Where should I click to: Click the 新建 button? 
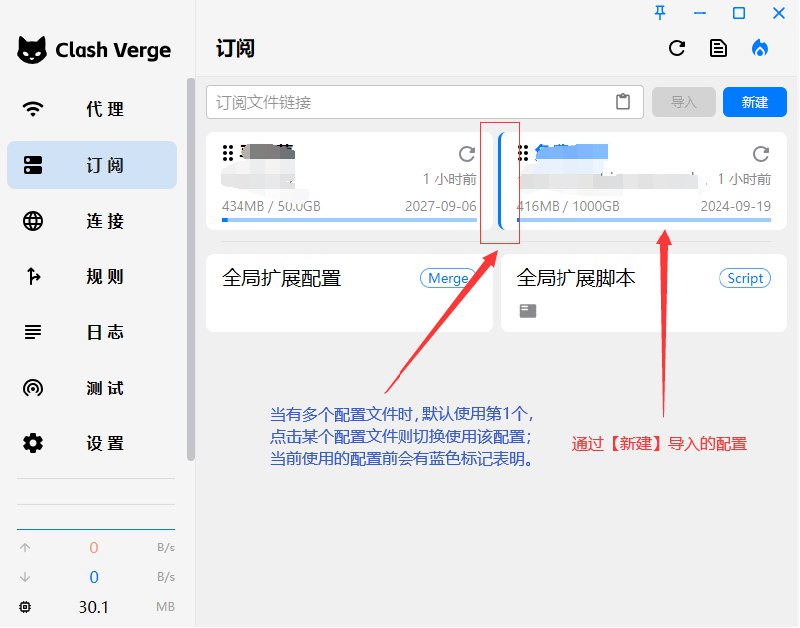(x=754, y=102)
